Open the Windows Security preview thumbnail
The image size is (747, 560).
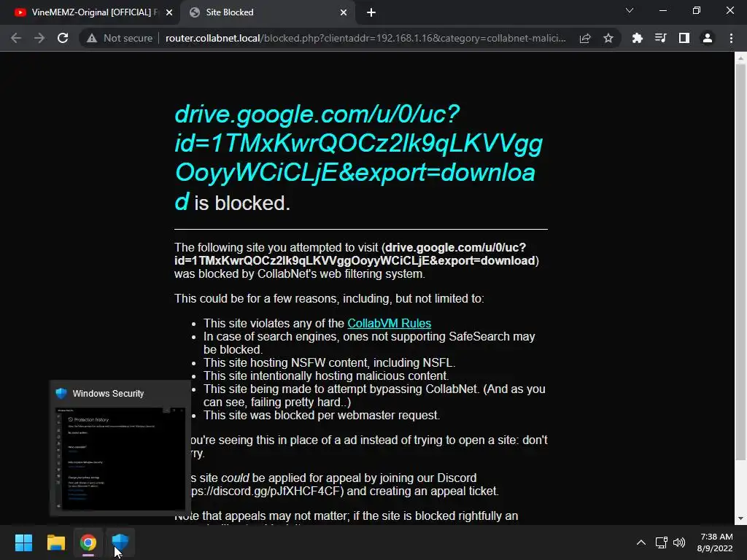120,458
